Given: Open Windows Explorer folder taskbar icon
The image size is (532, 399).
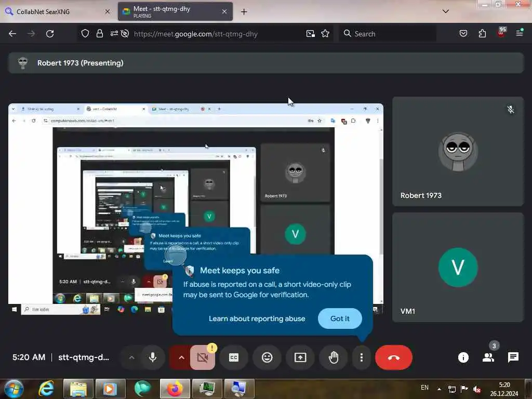Looking at the screenshot, I should click(78, 389).
